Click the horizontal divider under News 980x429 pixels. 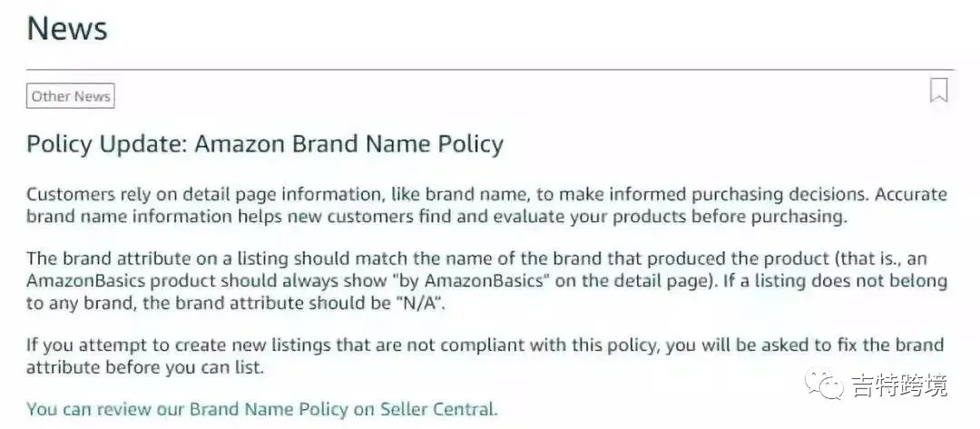pos(490,69)
